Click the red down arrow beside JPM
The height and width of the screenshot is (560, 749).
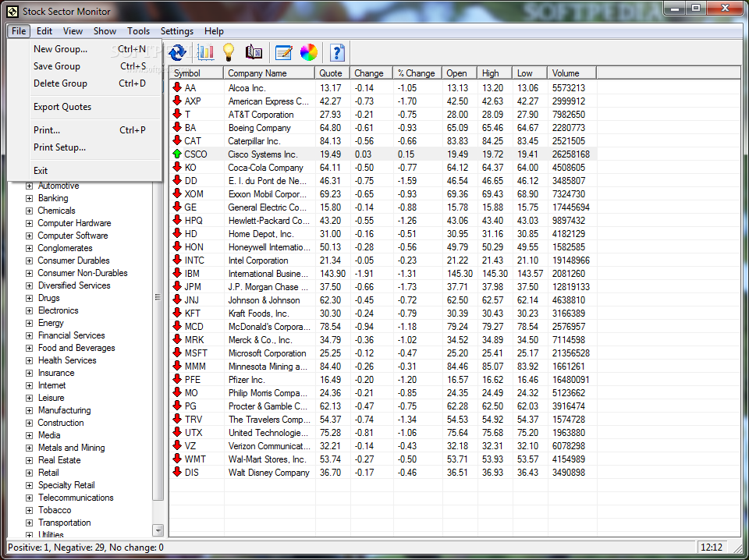(177, 286)
